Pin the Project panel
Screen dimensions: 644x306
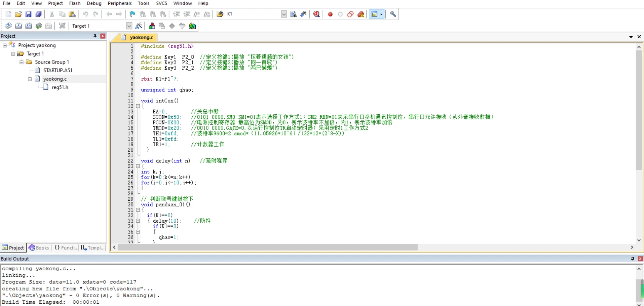95,36
